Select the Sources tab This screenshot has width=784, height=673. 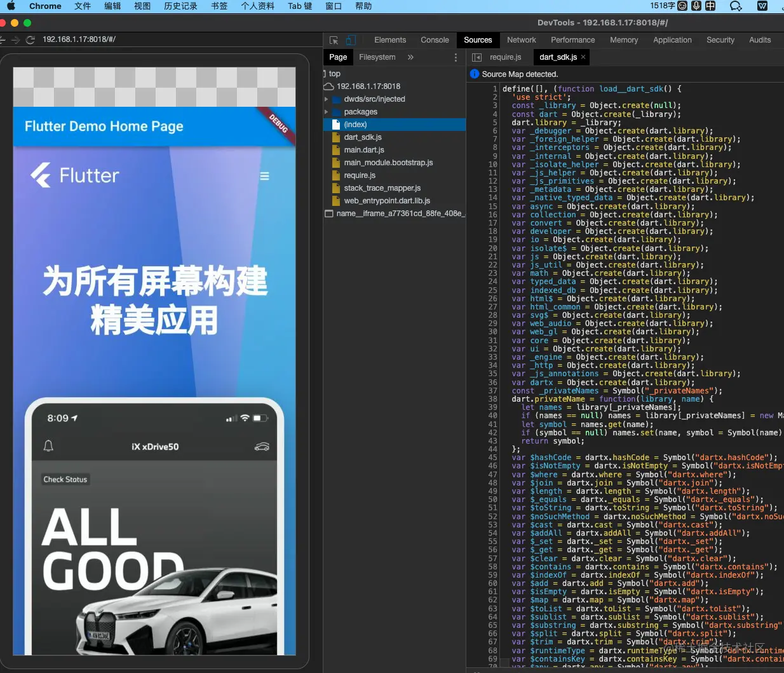pos(478,40)
